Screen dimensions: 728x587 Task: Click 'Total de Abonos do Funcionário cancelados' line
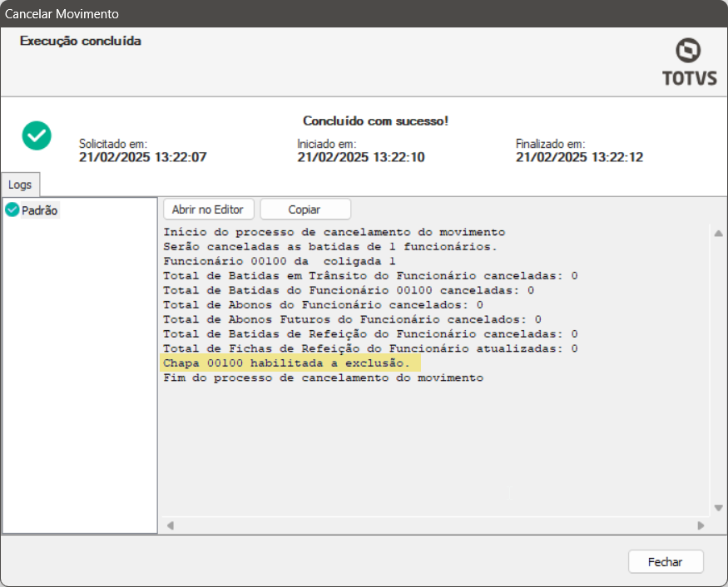[x=323, y=305]
